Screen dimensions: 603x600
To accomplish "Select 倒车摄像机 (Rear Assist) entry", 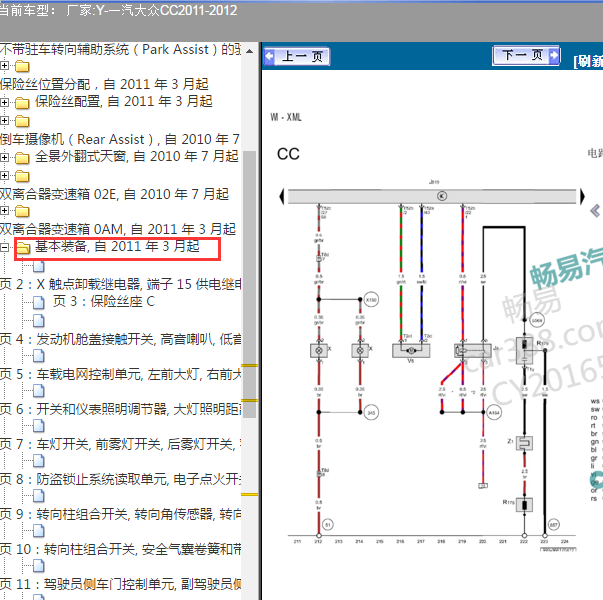I will 120,139.
